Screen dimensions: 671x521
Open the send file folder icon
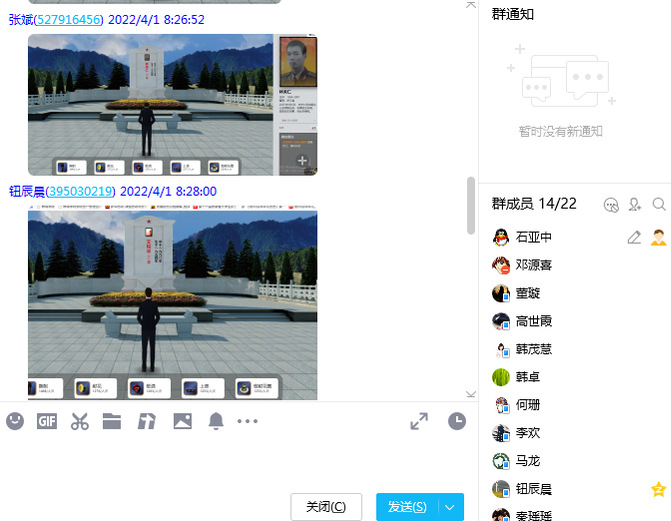coord(112,421)
